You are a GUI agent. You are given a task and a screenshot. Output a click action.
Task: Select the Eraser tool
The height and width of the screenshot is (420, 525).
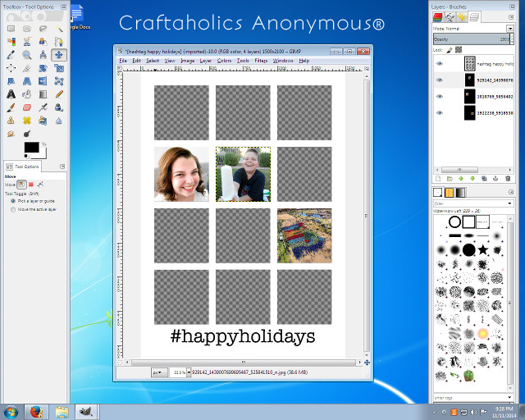(27, 107)
